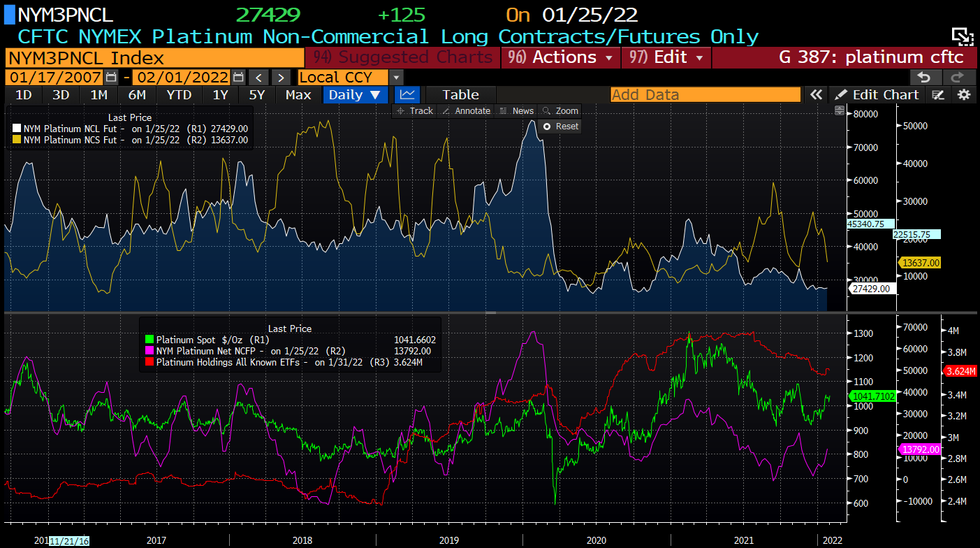Image resolution: width=980 pixels, height=548 pixels.
Task: Click the Edit Chart button
Action: click(878, 94)
